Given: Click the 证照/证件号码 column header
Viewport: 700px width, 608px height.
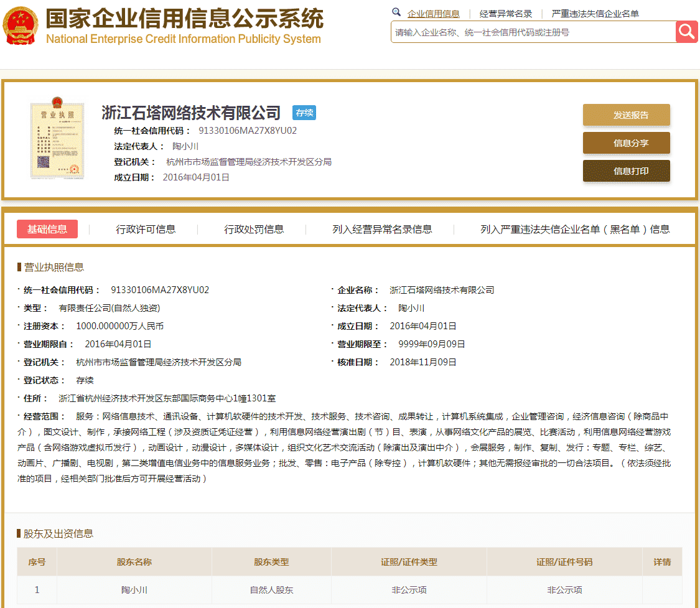Looking at the screenshot, I should click(x=564, y=562).
